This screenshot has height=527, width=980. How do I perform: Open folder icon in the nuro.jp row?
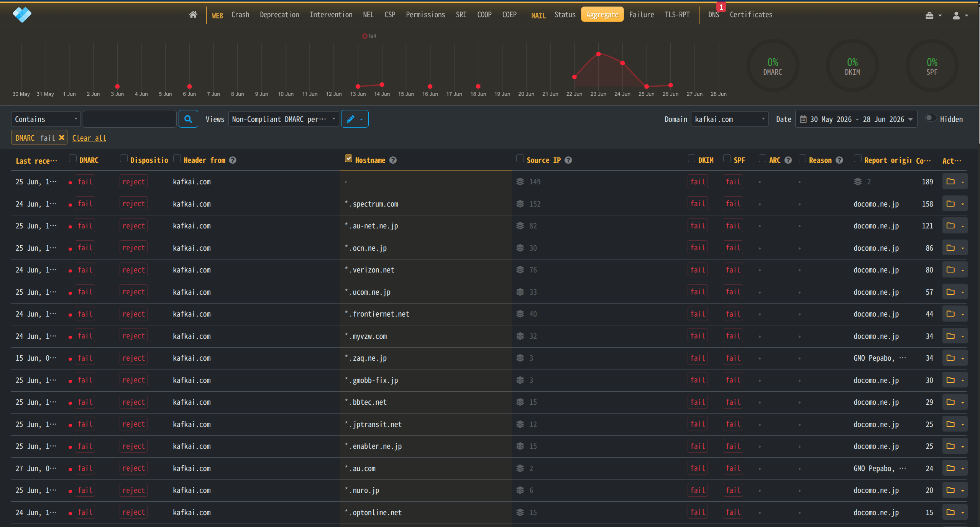tap(950, 490)
